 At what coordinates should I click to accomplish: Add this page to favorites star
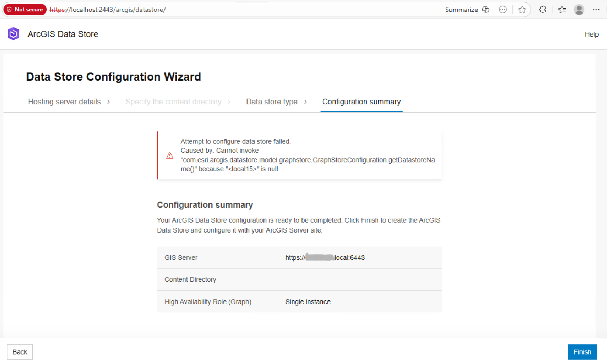click(522, 10)
